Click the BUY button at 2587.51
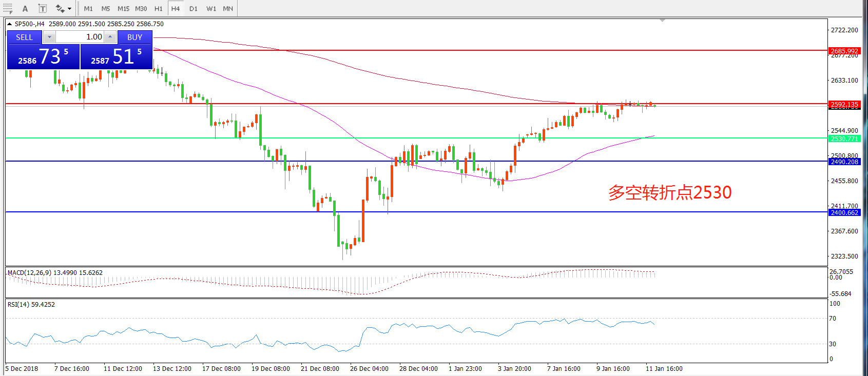This screenshot has height=376, width=868. pos(117,56)
